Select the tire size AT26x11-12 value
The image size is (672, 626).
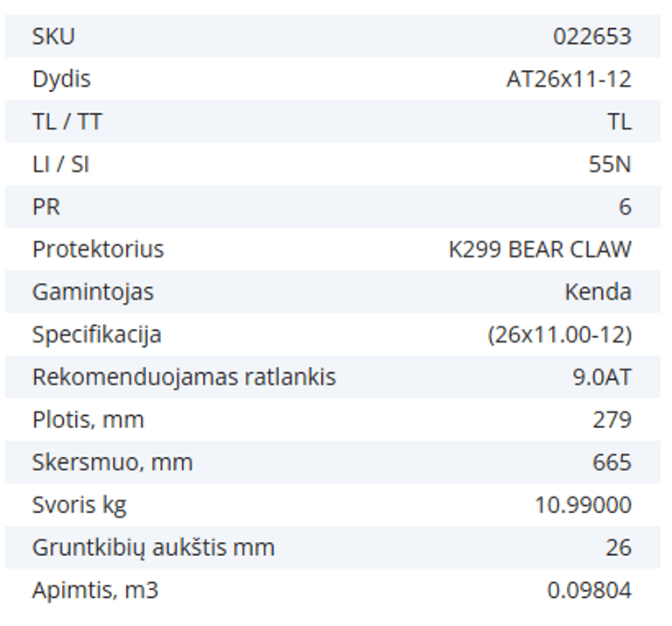click(569, 80)
